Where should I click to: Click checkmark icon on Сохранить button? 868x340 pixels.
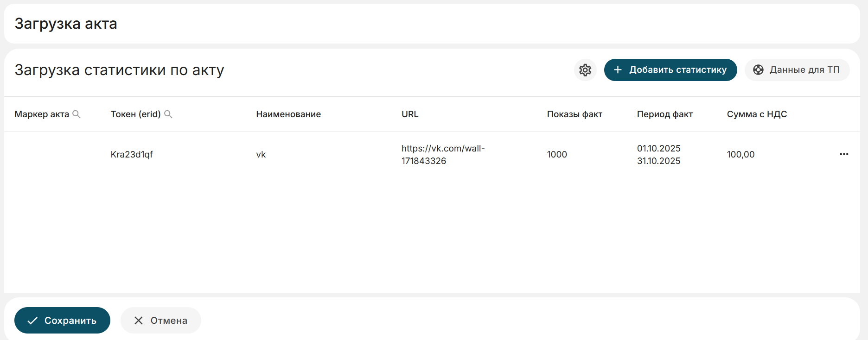[x=32, y=321]
